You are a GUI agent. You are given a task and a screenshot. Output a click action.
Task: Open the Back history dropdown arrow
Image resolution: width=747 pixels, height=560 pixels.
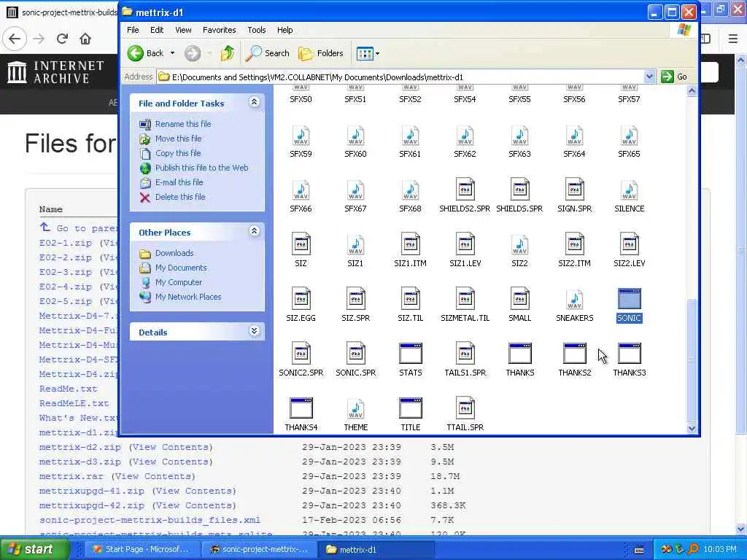pos(172,53)
